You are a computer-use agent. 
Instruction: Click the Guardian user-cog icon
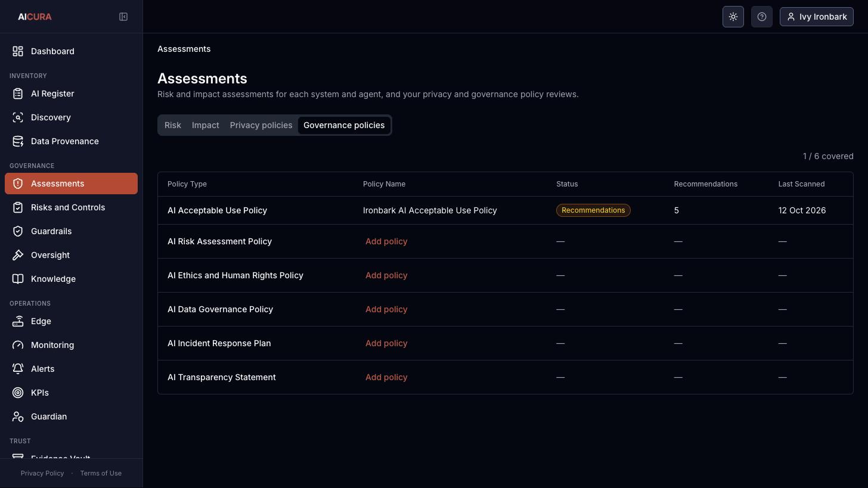(x=18, y=416)
